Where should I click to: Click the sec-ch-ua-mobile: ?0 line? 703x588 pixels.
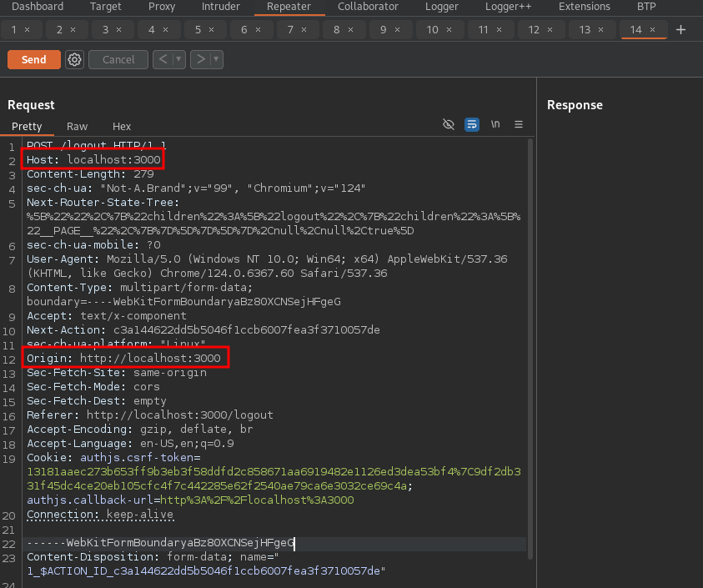pos(93,245)
